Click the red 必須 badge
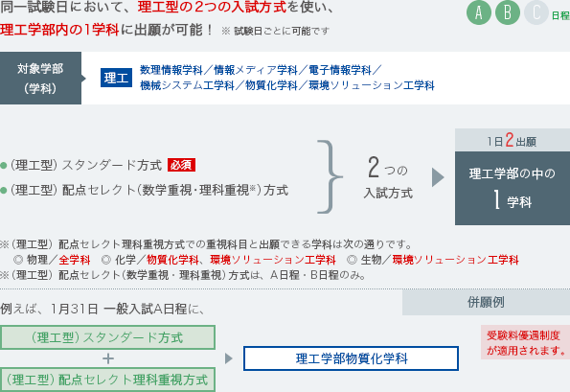The width and height of the screenshot is (570, 392). click(x=181, y=165)
